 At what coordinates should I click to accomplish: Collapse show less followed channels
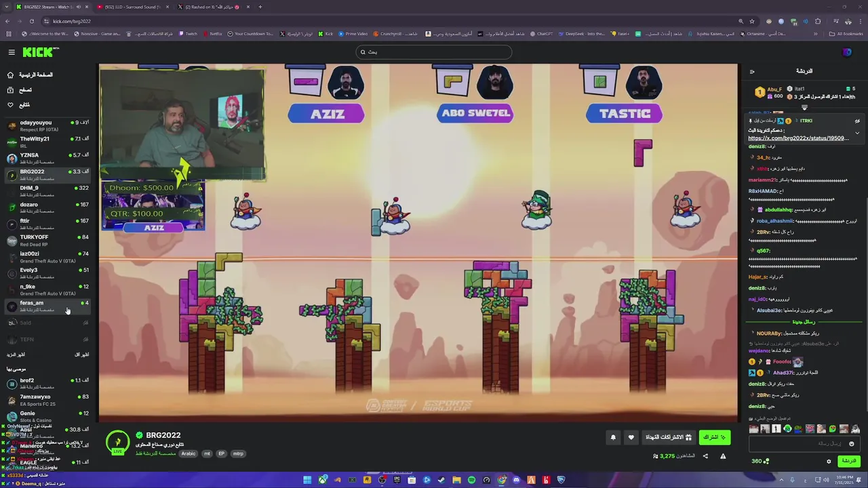tap(81, 354)
